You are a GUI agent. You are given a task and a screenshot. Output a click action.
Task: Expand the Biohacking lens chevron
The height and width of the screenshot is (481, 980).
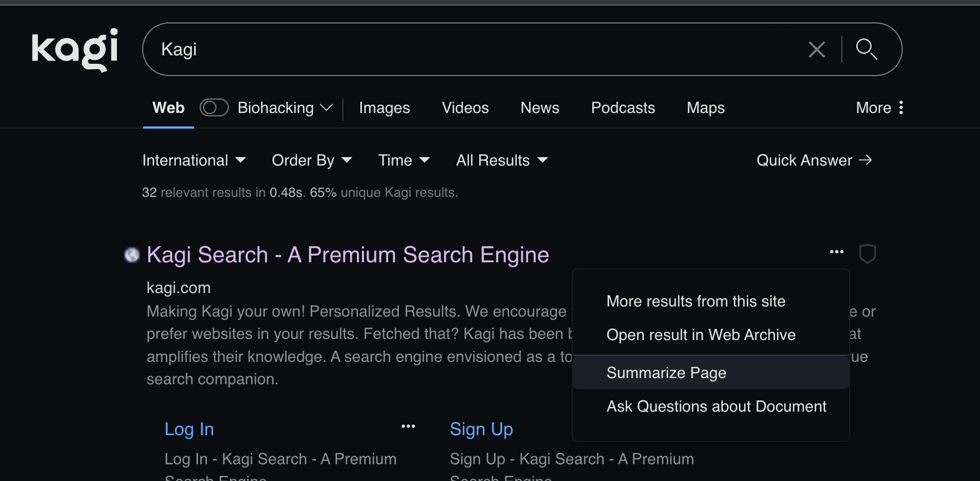click(327, 107)
